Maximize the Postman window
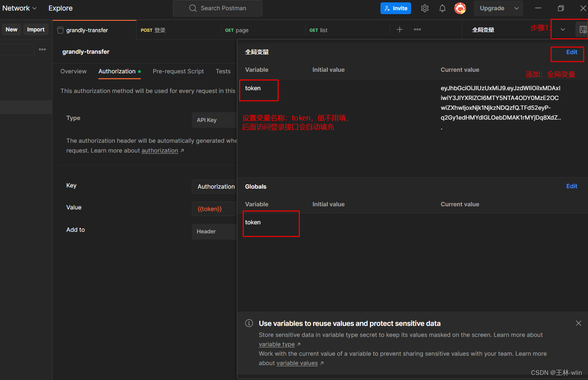Viewport: 588px width, 380px height. point(561,8)
